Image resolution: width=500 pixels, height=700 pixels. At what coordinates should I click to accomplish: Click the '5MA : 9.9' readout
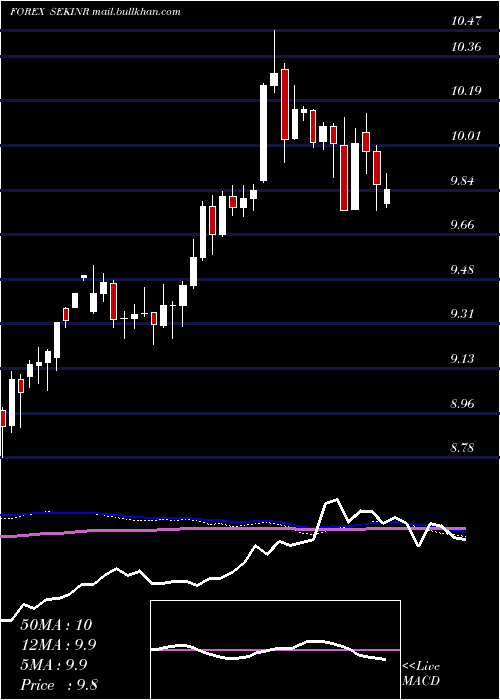point(54,665)
